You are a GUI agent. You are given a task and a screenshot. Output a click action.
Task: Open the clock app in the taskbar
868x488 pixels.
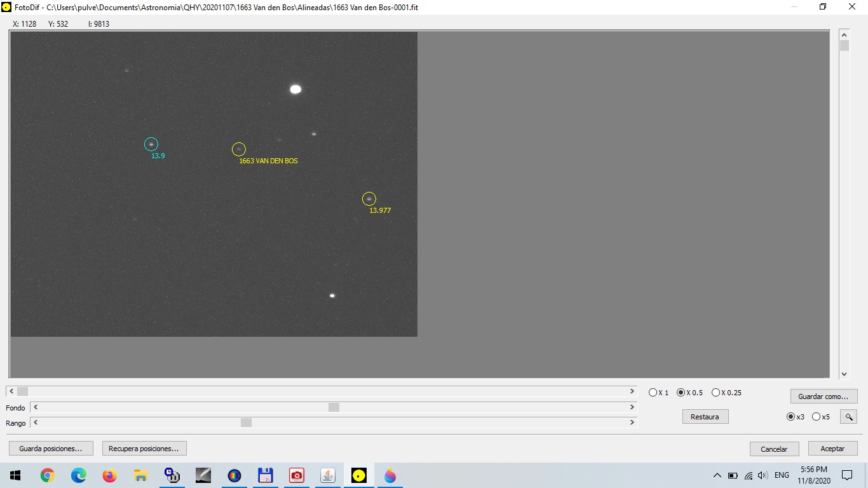pos(172,475)
